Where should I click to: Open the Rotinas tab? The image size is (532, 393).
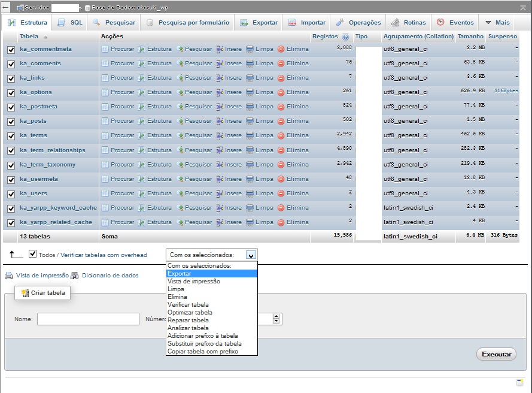click(x=409, y=22)
